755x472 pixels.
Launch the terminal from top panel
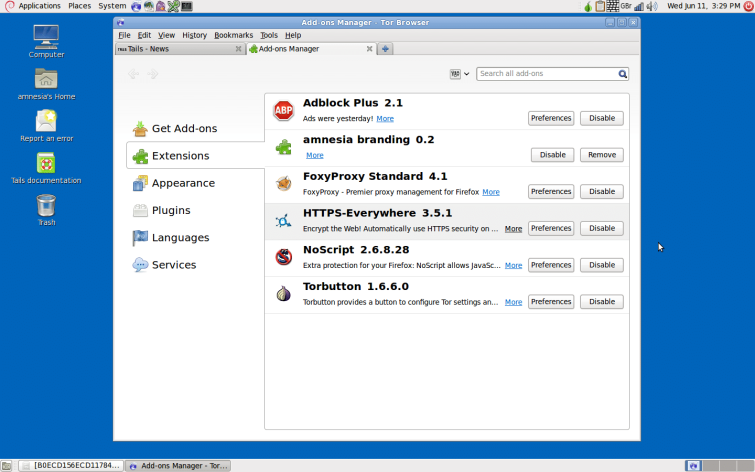[187, 6]
